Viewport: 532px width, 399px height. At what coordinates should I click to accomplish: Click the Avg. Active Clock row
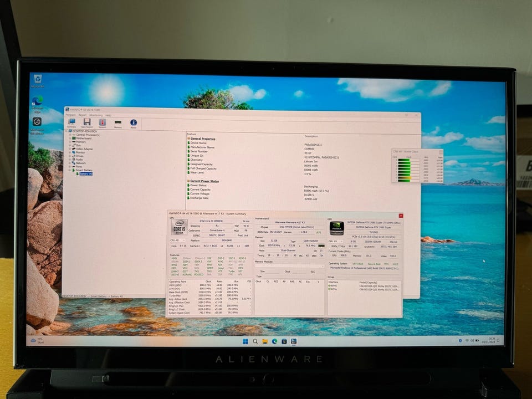(210, 299)
